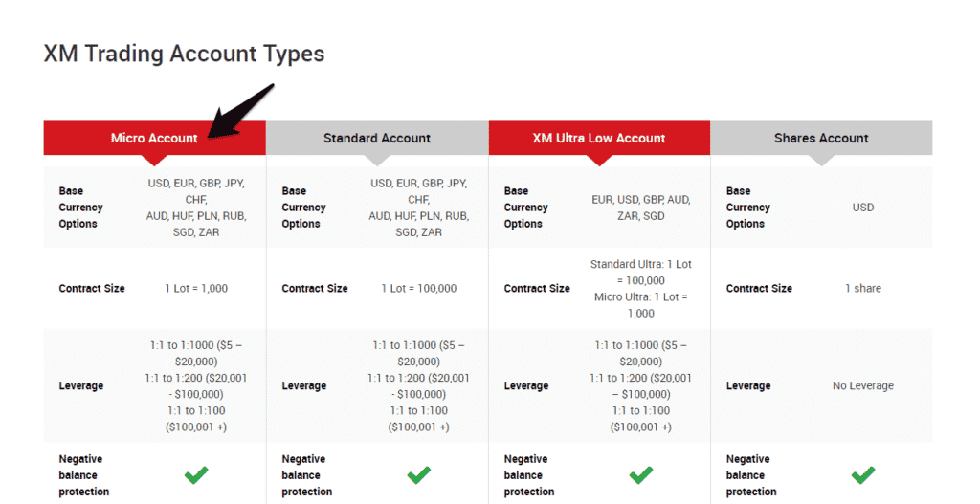Click Micro Account 'Contract Size' label
The image size is (980, 504).
coord(92,288)
